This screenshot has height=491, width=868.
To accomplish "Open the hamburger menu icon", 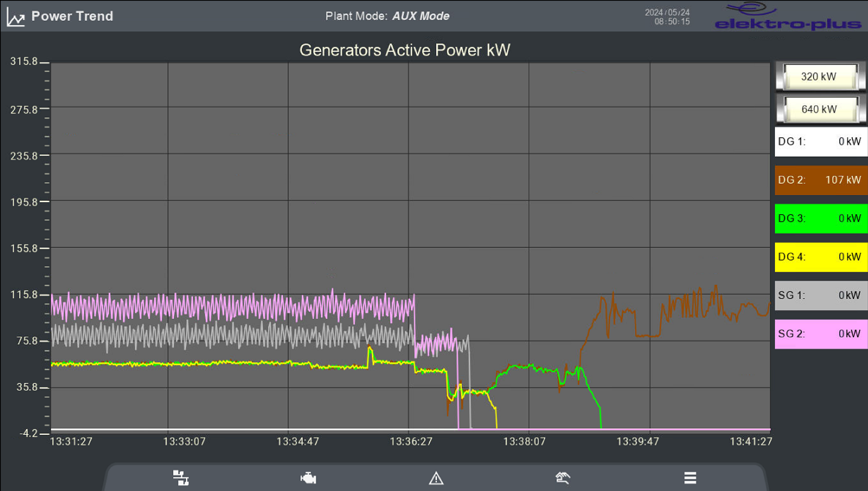I will pos(690,478).
